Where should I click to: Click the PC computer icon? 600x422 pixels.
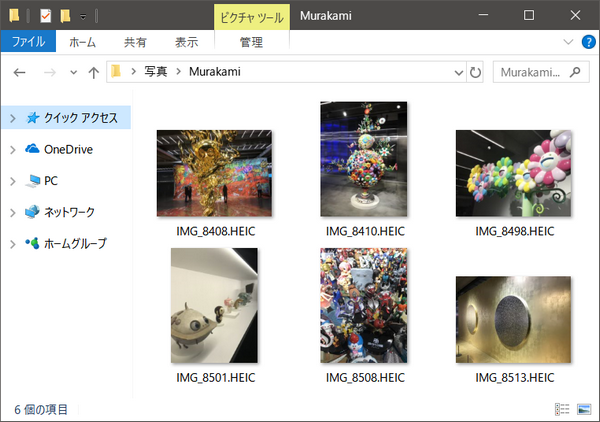(x=33, y=181)
